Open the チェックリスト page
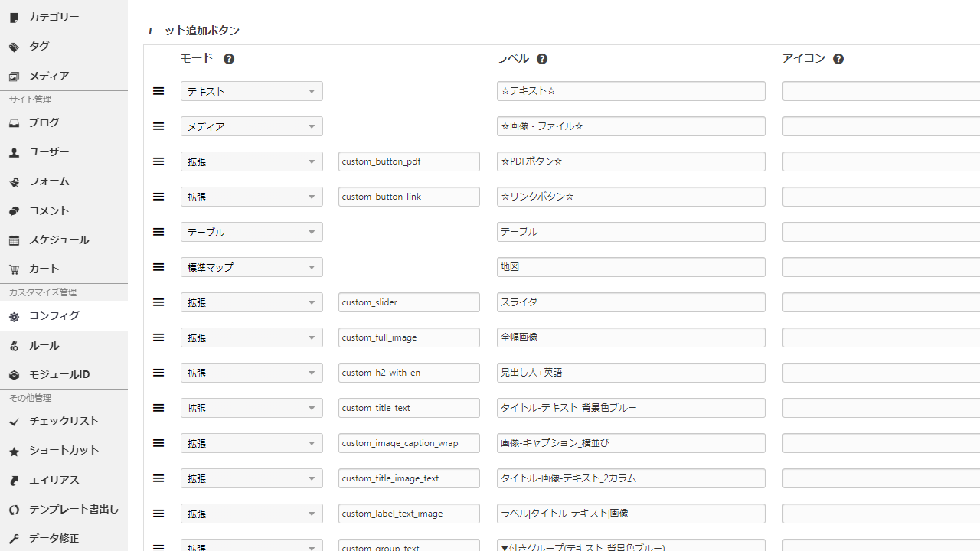Image resolution: width=980 pixels, height=551 pixels. coord(64,422)
